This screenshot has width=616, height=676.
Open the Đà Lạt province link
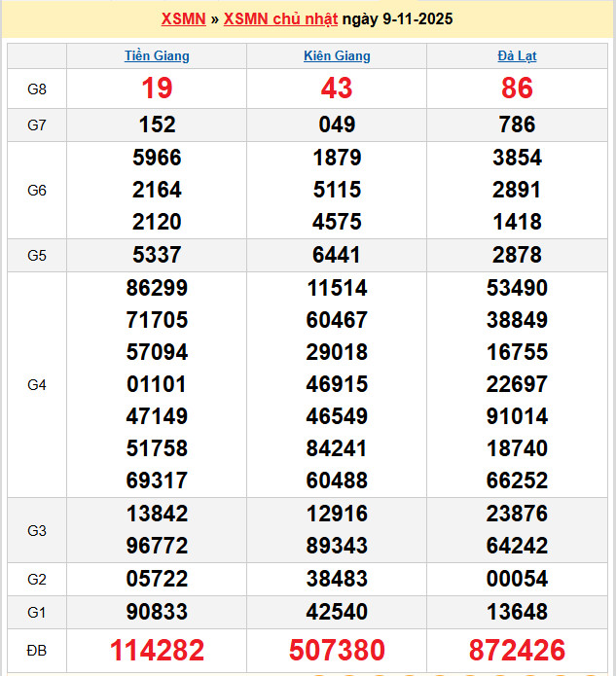pyautogui.click(x=517, y=55)
